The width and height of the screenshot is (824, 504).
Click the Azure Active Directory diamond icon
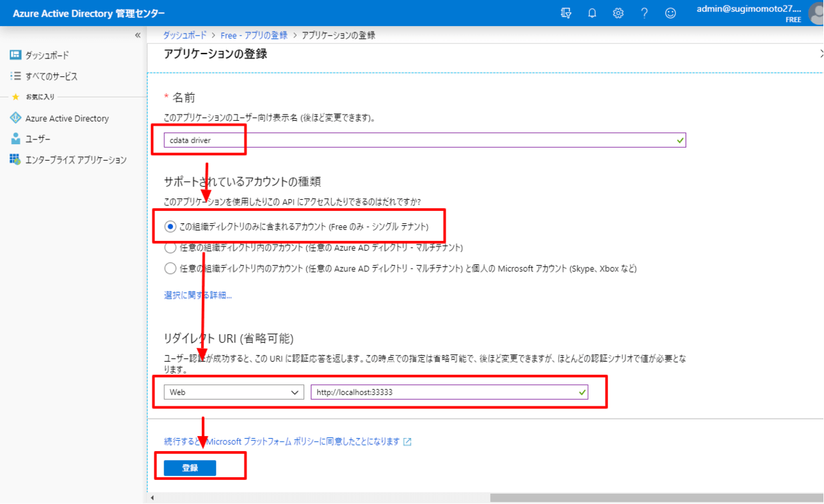point(15,118)
